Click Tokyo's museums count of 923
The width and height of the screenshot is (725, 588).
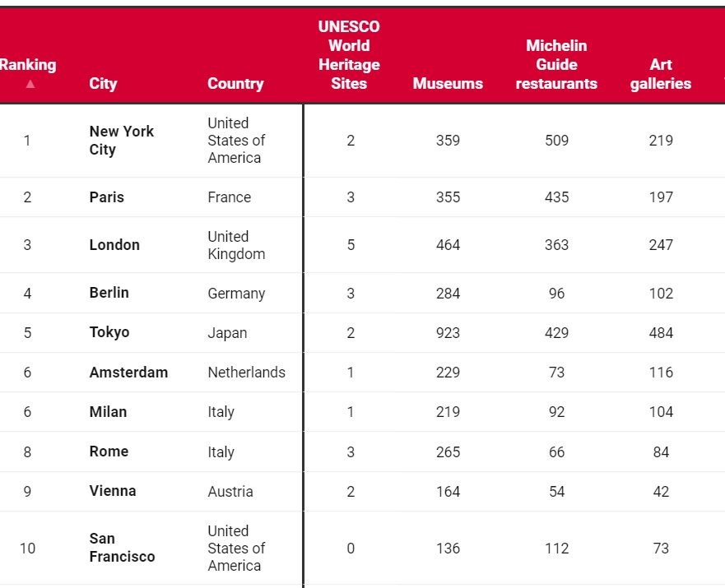pyautogui.click(x=448, y=333)
